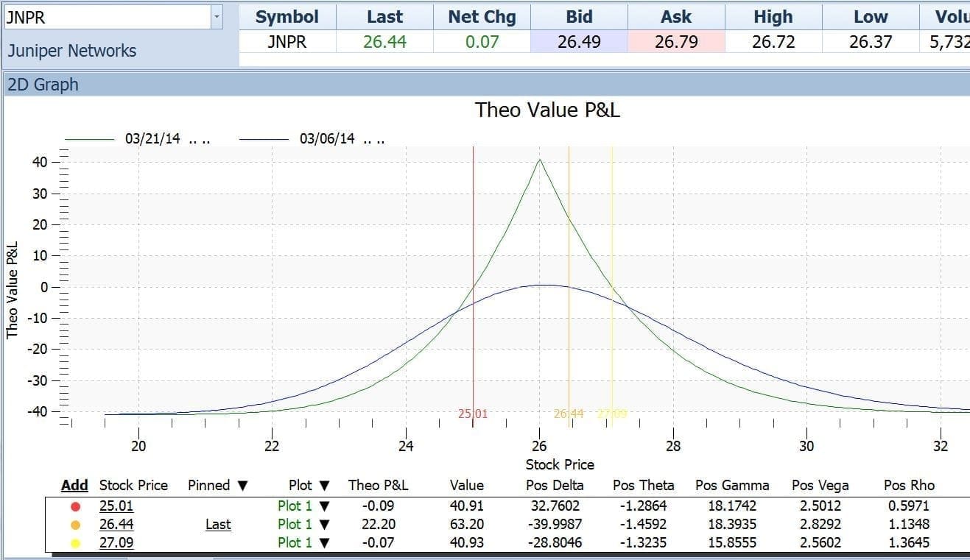Click the red dot marker for 25.01
The image size is (970, 560).
(x=75, y=506)
